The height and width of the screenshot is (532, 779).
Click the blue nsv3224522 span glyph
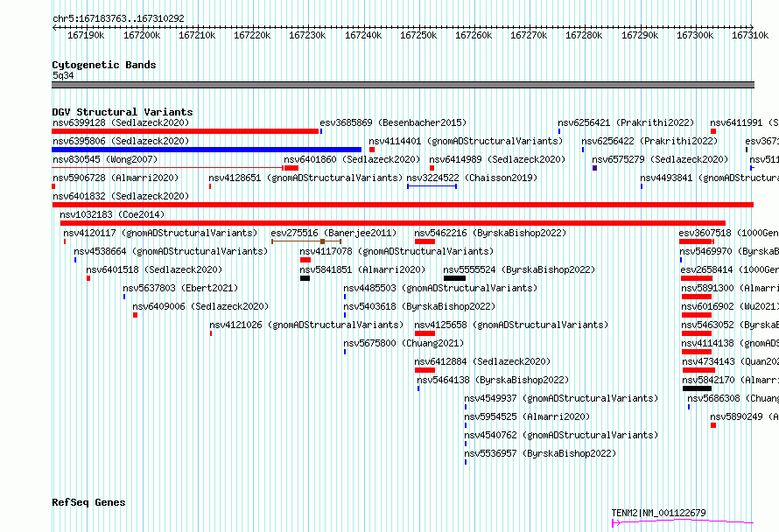point(432,186)
